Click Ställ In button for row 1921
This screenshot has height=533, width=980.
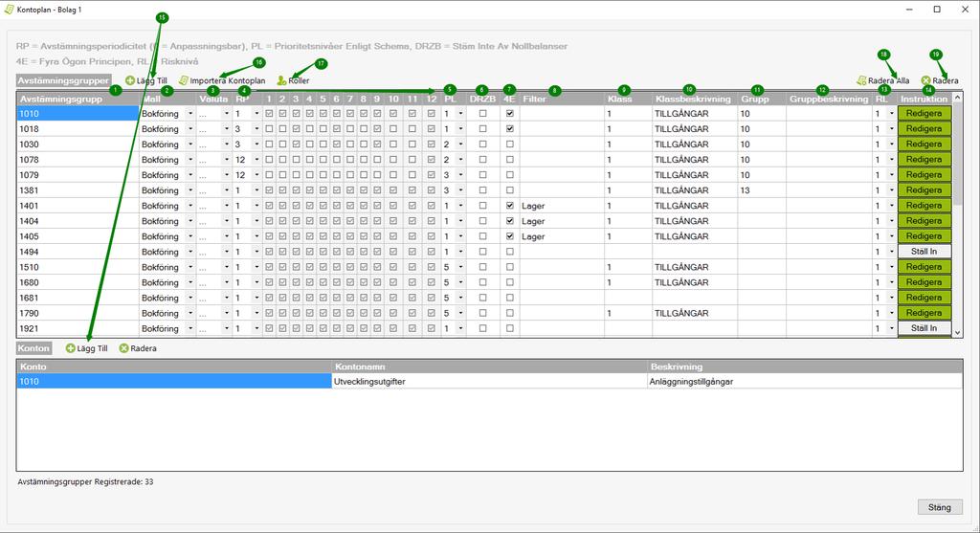pyautogui.click(x=924, y=328)
